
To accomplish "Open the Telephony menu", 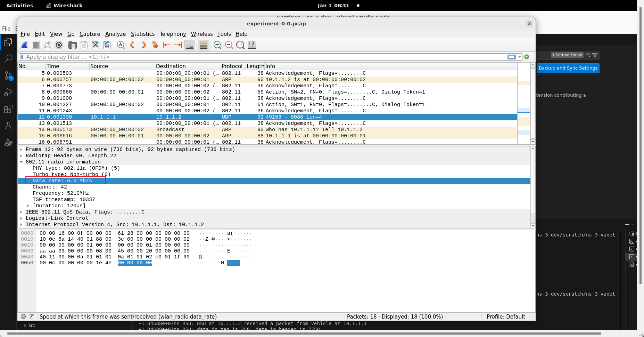I will tap(173, 34).
